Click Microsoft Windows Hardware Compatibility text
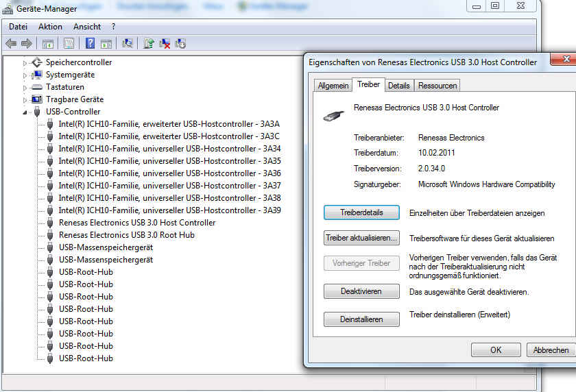576x392 pixels. tap(486, 184)
